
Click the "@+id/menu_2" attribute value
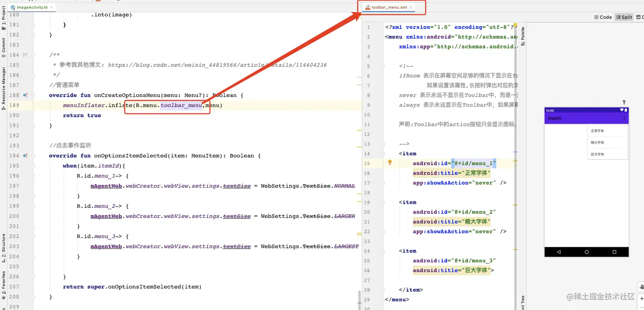[474, 212]
